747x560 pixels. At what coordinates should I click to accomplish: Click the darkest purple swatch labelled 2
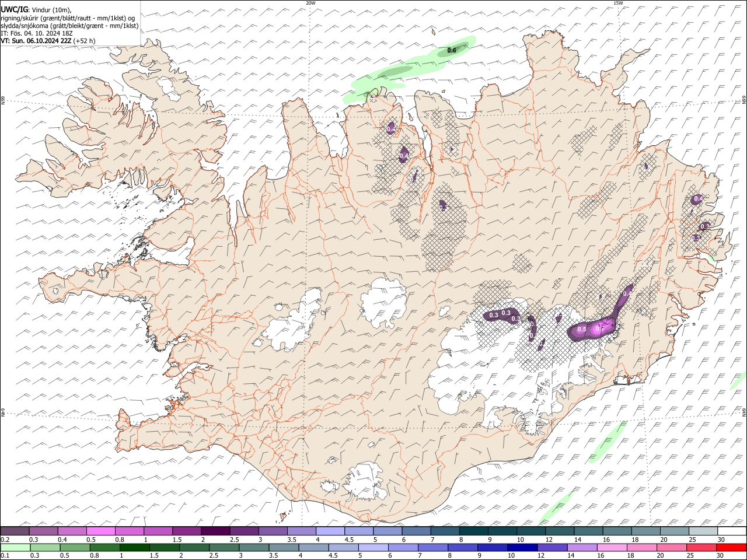tap(215, 531)
